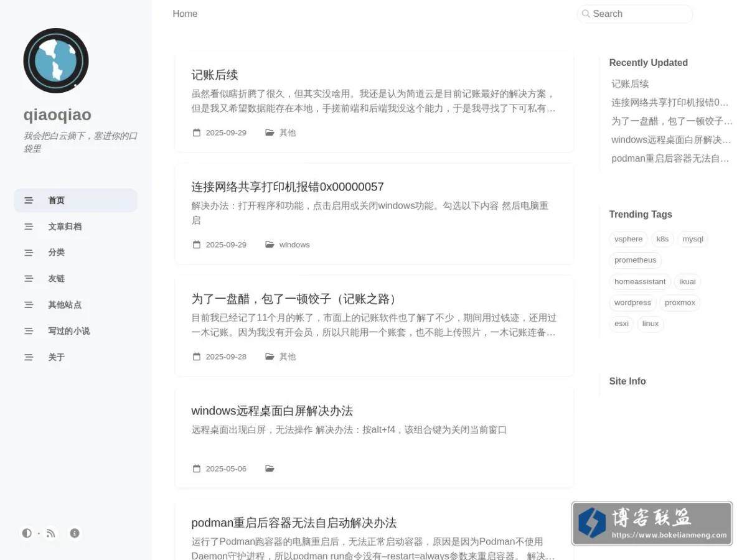The image size is (747, 560).
Task: Open post podman重启后容器无法自启动解决办法
Action: click(x=294, y=523)
